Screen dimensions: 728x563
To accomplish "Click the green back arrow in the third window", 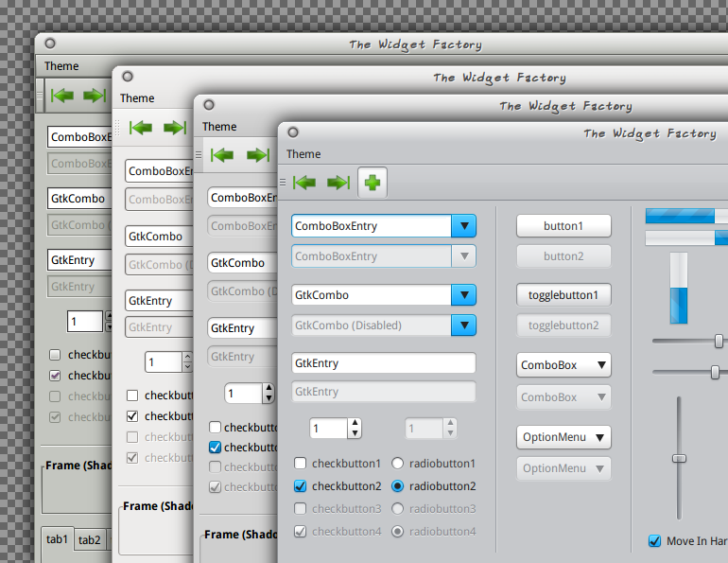I will (222, 154).
